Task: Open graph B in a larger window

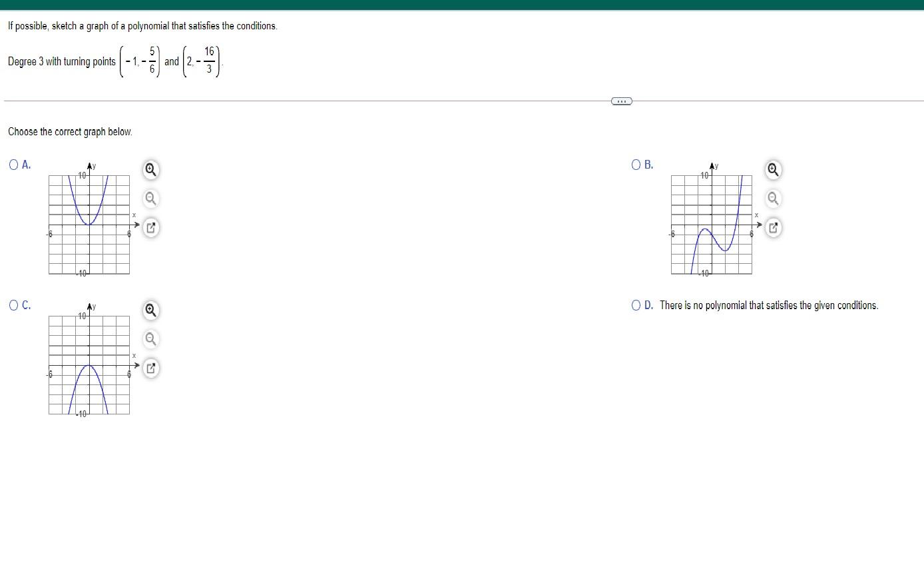Action: point(773,228)
